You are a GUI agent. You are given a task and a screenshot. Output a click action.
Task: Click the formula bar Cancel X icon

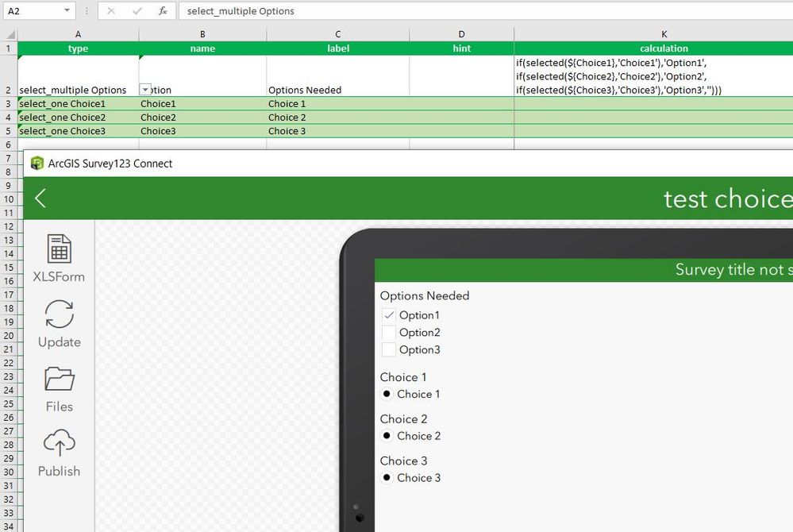pyautogui.click(x=111, y=10)
